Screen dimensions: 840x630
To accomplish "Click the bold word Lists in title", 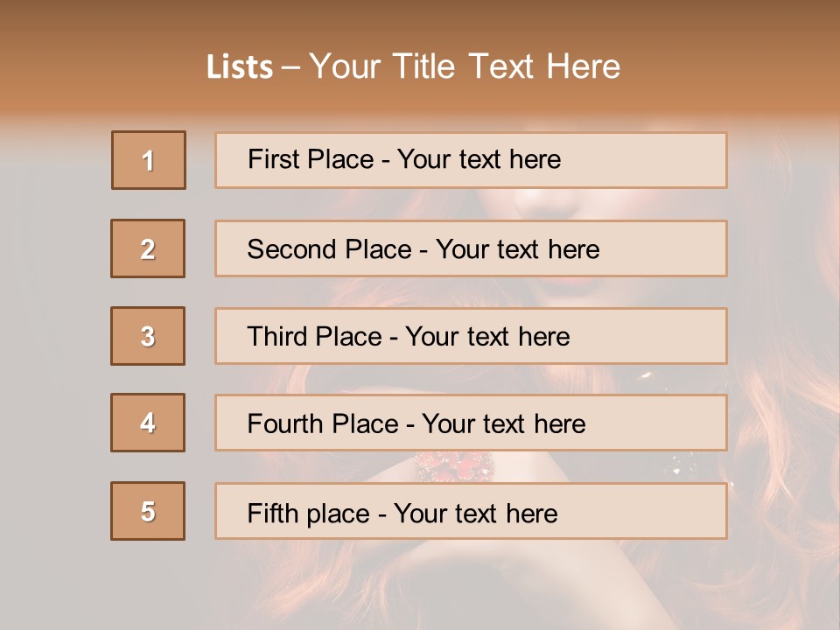I will tap(240, 67).
